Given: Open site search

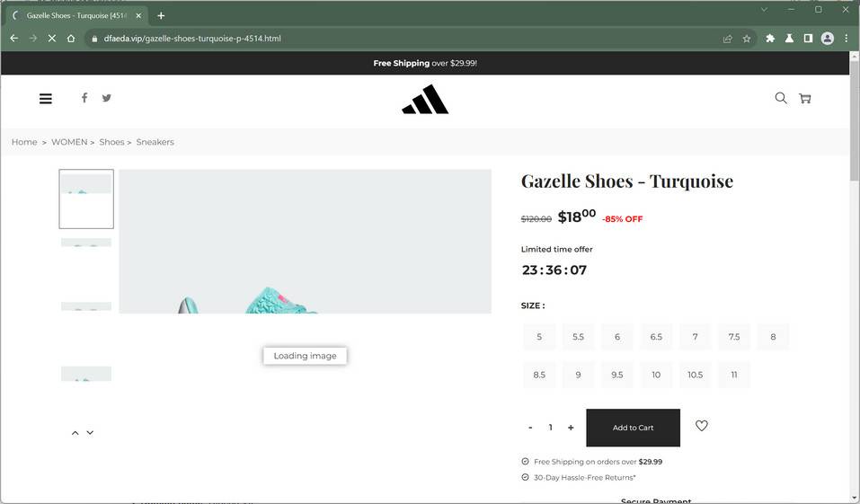Looking at the screenshot, I should (781, 98).
